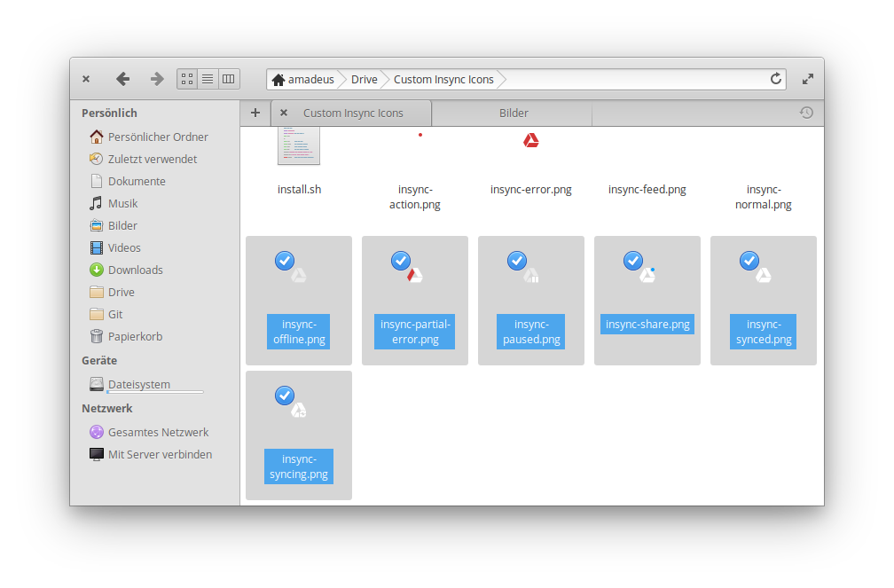Click the install.sh file name

300,189
